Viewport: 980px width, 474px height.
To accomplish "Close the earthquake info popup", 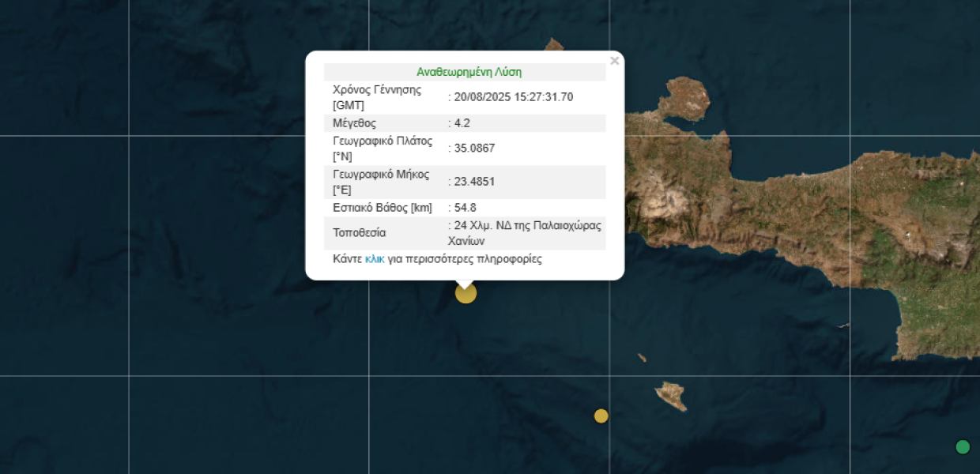I will point(614,61).
